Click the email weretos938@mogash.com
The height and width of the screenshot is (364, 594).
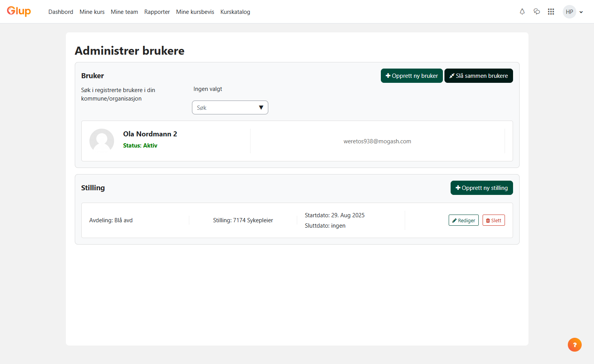tap(377, 141)
